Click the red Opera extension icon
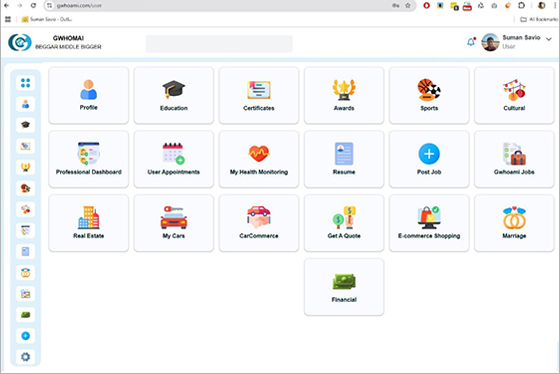Viewport: 560px width, 374px height. click(426, 5)
